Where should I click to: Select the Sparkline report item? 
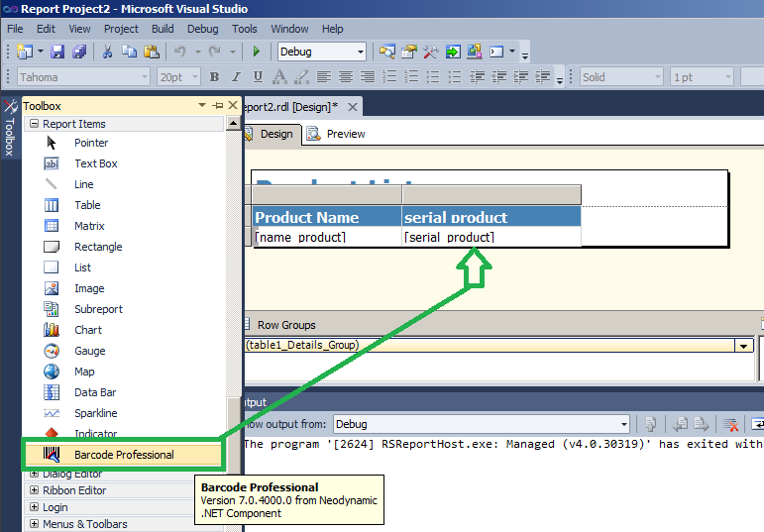point(95,413)
